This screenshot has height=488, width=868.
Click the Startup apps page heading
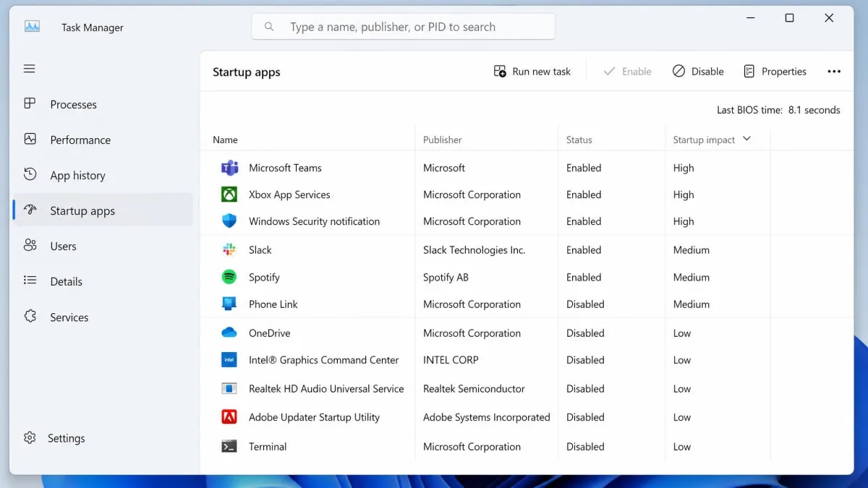coord(247,72)
